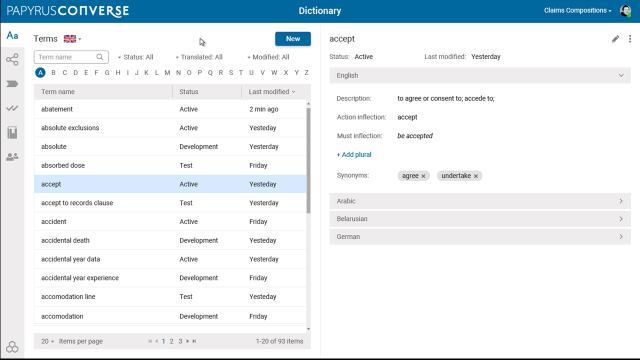Filter terms by letter A

[40, 73]
